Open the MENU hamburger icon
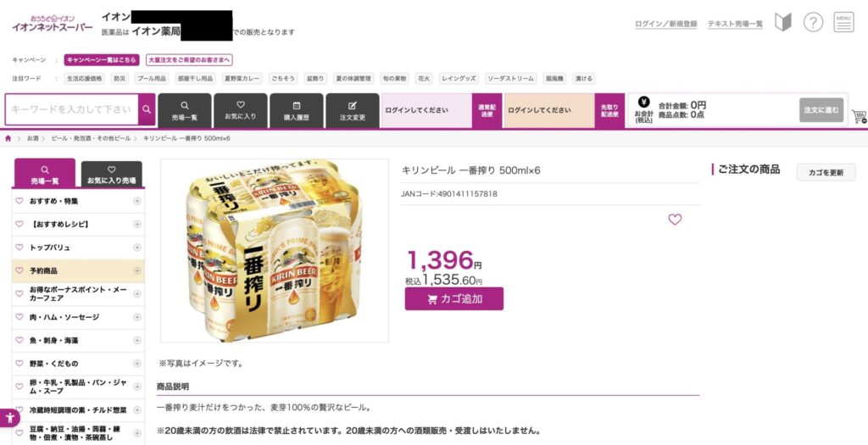The width and height of the screenshot is (868, 445). [843, 23]
